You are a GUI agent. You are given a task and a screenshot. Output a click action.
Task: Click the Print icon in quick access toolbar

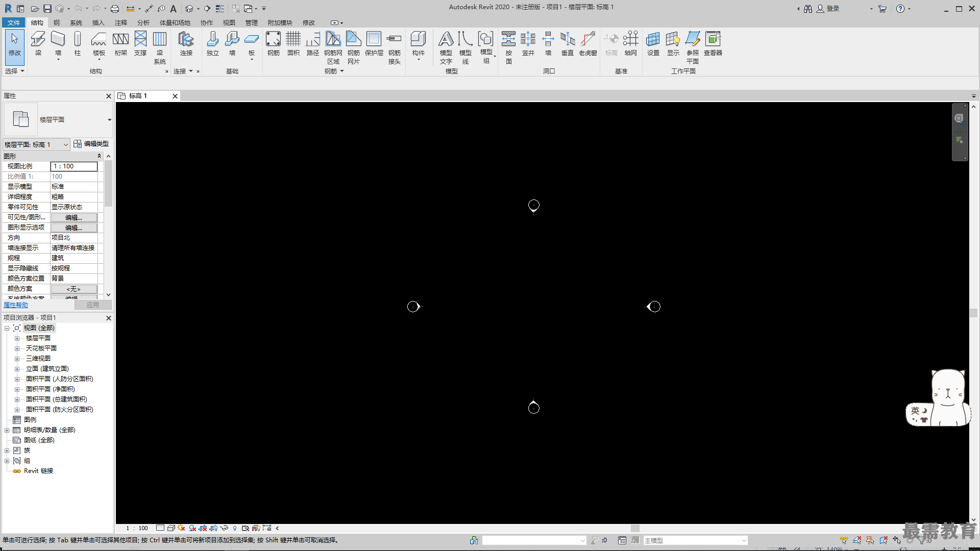[115, 9]
